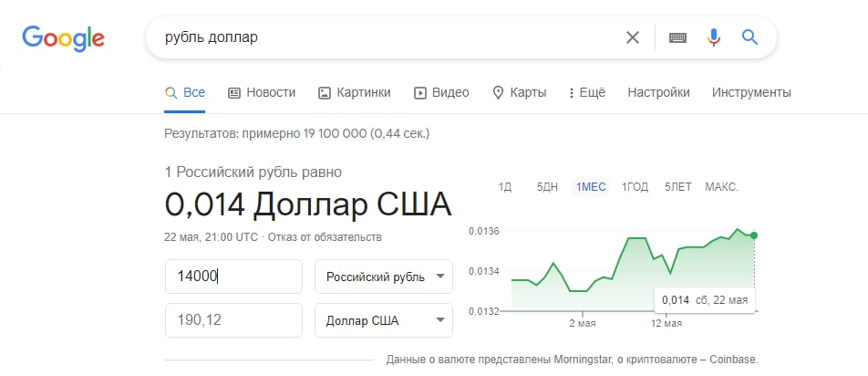Start voice search with microphone icon

714,37
